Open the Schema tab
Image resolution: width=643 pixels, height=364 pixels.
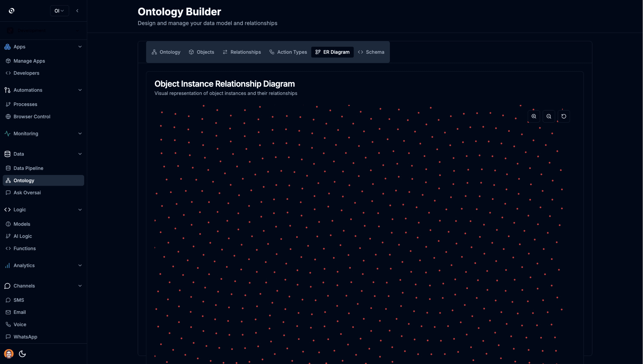371,52
